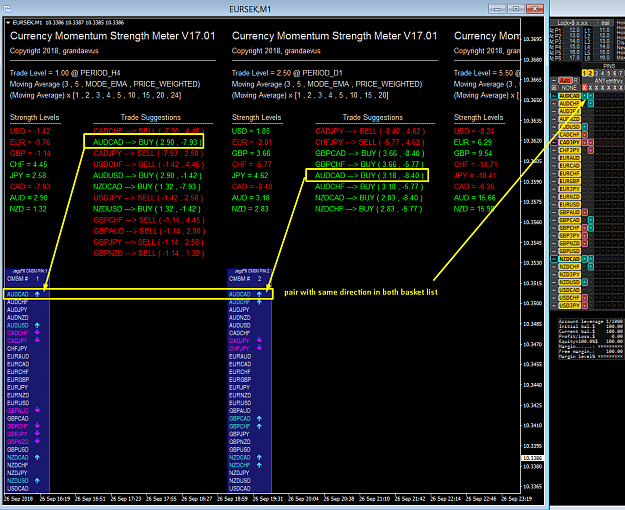The width and height of the screenshot is (625, 510).
Task: Click GBPCAD up-arrow under pin 2
Action: tap(591, 220)
